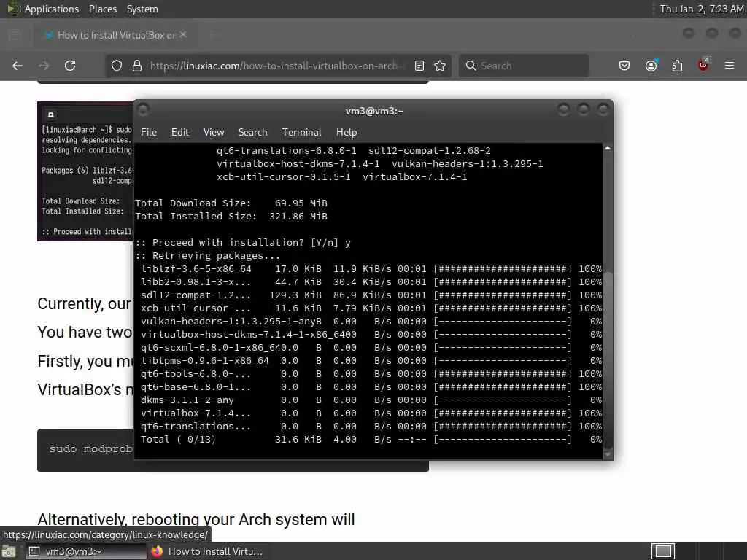Click the terminal scrollbar down arrow

[608, 455]
